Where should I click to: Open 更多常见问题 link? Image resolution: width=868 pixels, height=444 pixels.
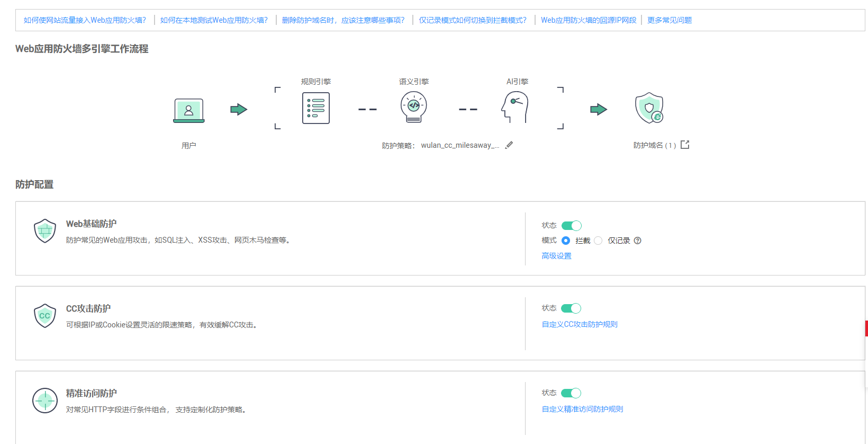(670, 20)
